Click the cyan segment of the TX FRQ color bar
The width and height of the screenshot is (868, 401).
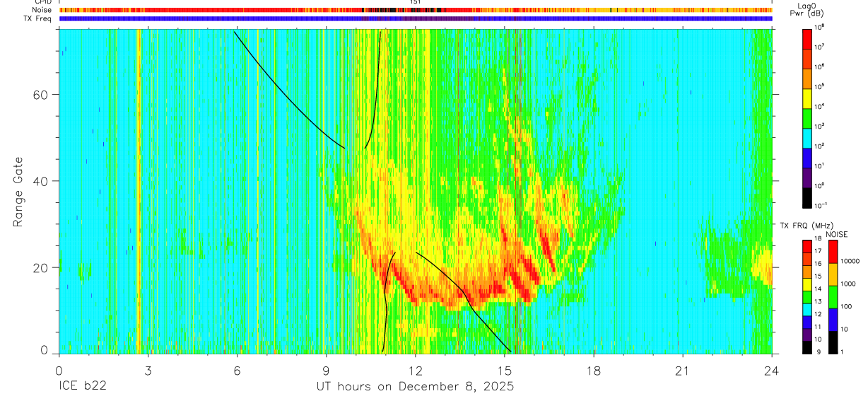tap(807, 309)
